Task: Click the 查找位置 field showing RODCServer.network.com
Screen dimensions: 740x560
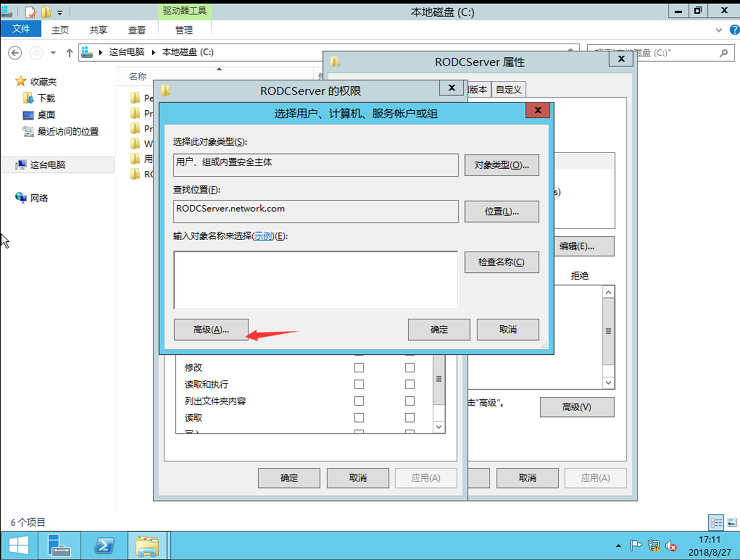Action: point(315,211)
